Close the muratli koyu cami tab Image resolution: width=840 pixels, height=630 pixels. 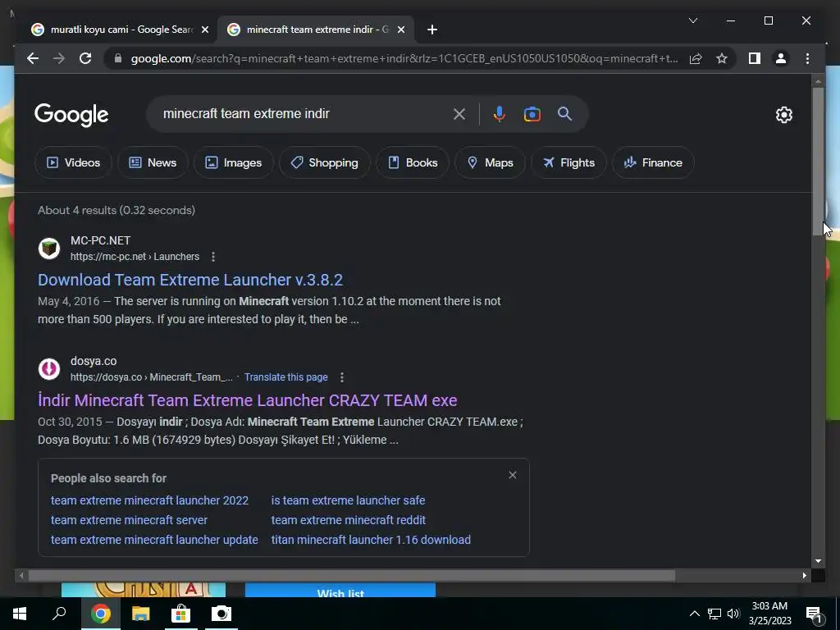(204, 30)
